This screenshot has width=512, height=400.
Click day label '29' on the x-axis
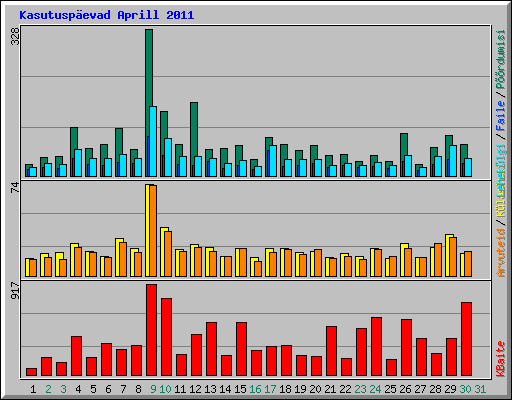pyautogui.click(x=450, y=389)
